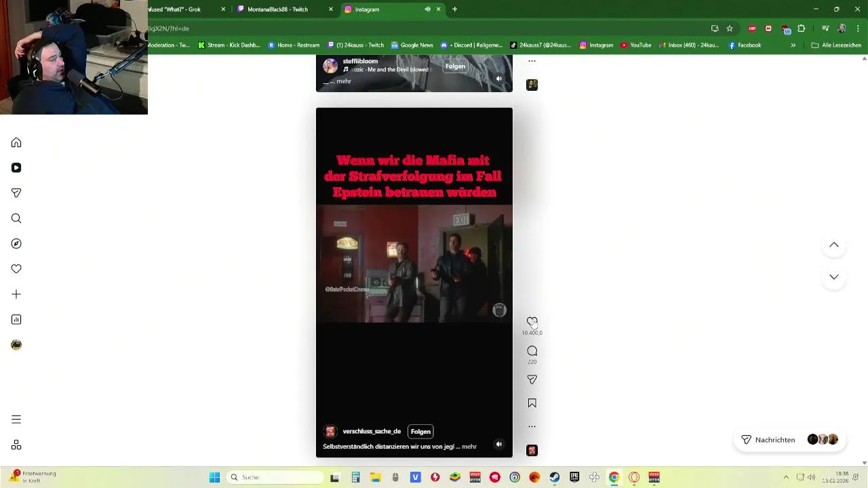Mute the current reel sound

[499, 445]
